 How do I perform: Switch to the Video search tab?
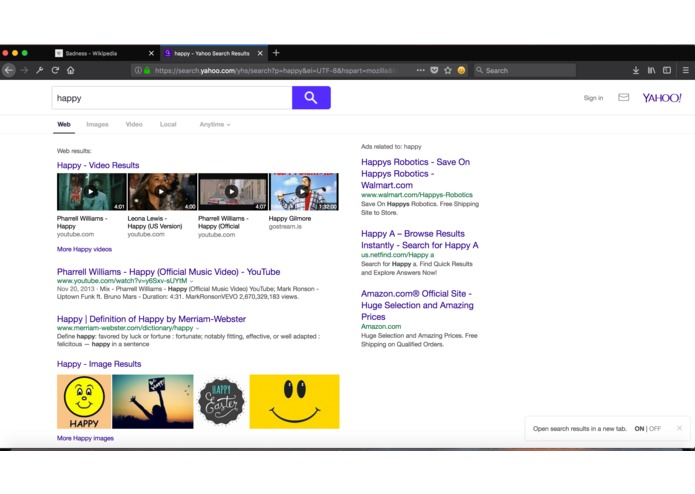(x=134, y=124)
